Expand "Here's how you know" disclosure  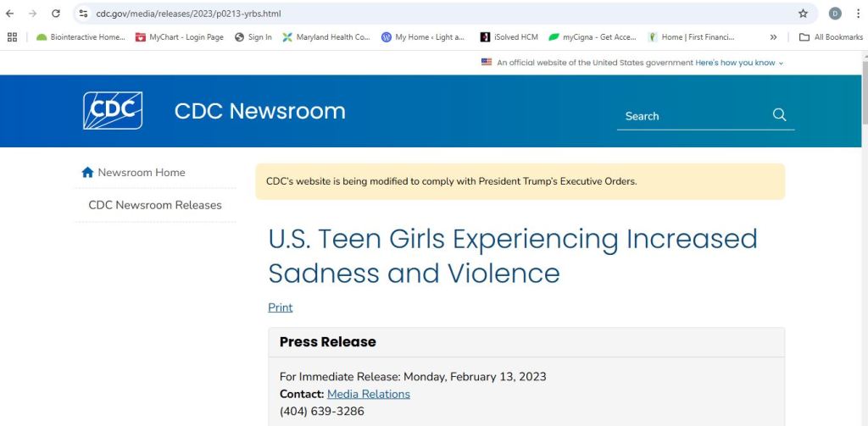pyautogui.click(x=739, y=63)
